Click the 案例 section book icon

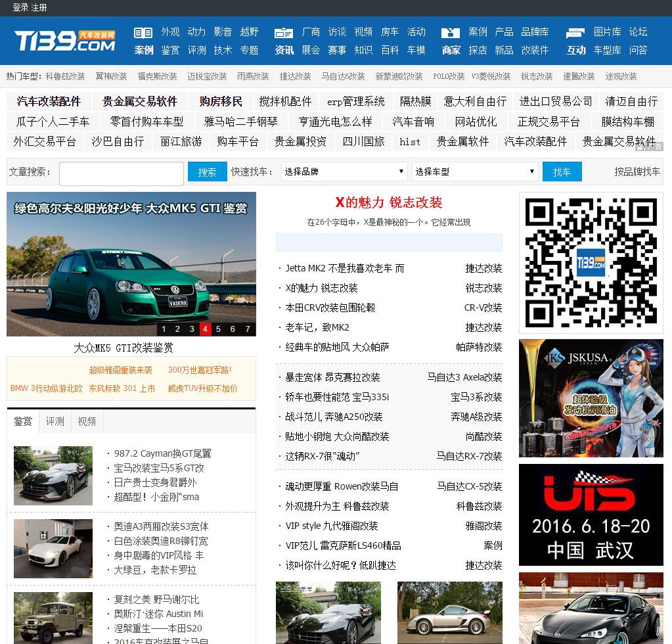tap(143, 33)
